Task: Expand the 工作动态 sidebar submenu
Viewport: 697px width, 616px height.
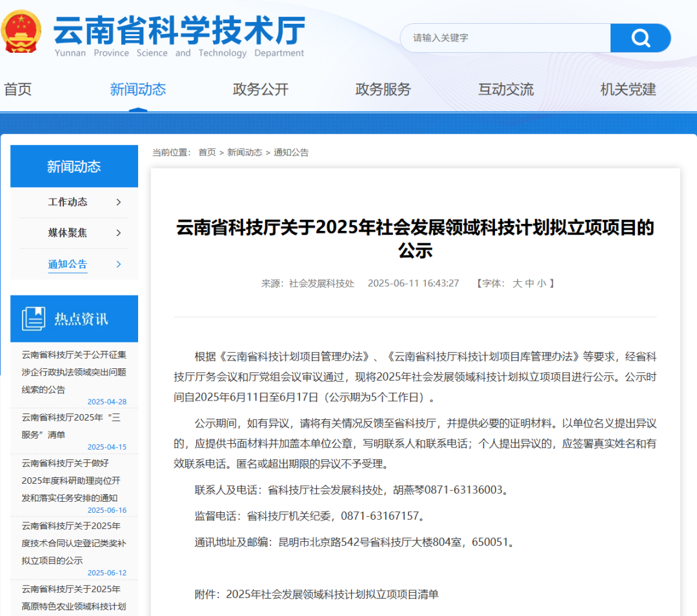Action: [x=67, y=202]
